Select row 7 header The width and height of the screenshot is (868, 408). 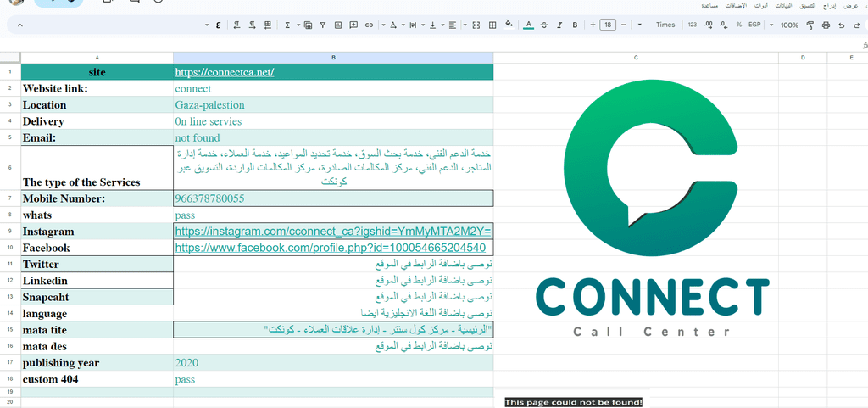tap(10, 198)
